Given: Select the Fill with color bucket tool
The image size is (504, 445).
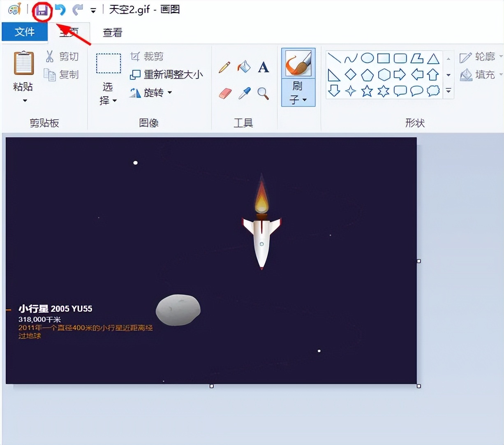Looking at the screenshot, I should tap(243, 67).
